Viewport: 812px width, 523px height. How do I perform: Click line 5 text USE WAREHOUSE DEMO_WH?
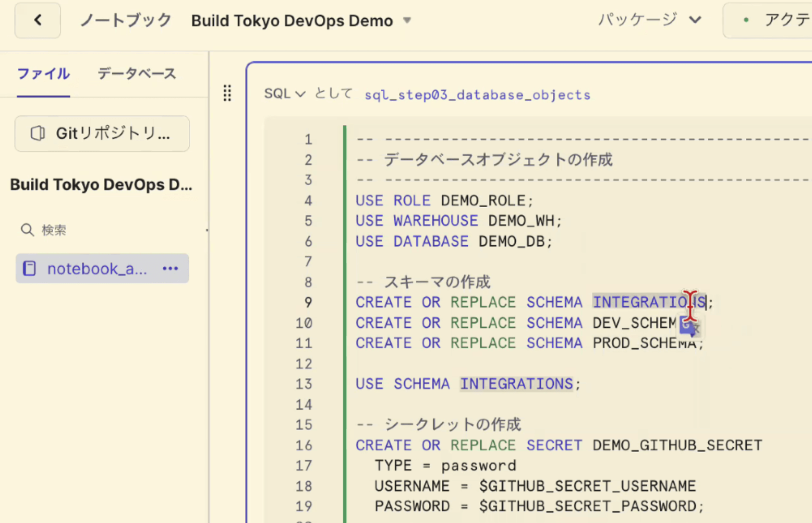click(x=459, y=221)
